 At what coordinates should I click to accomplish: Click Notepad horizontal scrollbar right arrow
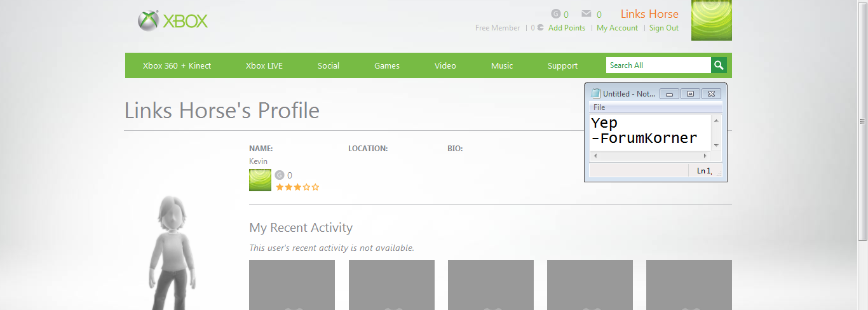pos(704,156)
